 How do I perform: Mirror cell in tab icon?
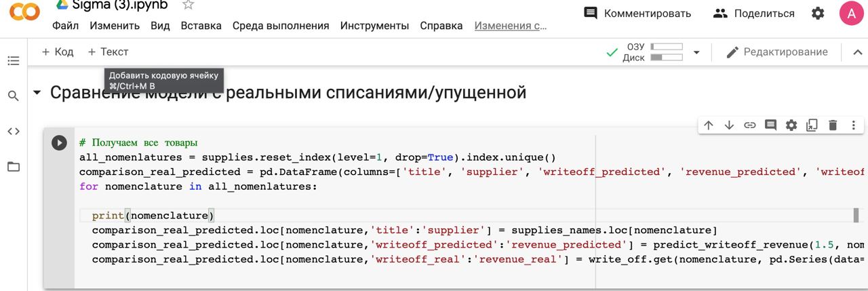point(812,125)
